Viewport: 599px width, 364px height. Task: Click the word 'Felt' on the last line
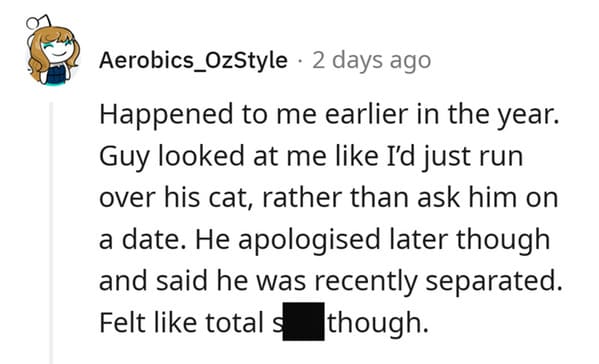click(x=122, y=322)
